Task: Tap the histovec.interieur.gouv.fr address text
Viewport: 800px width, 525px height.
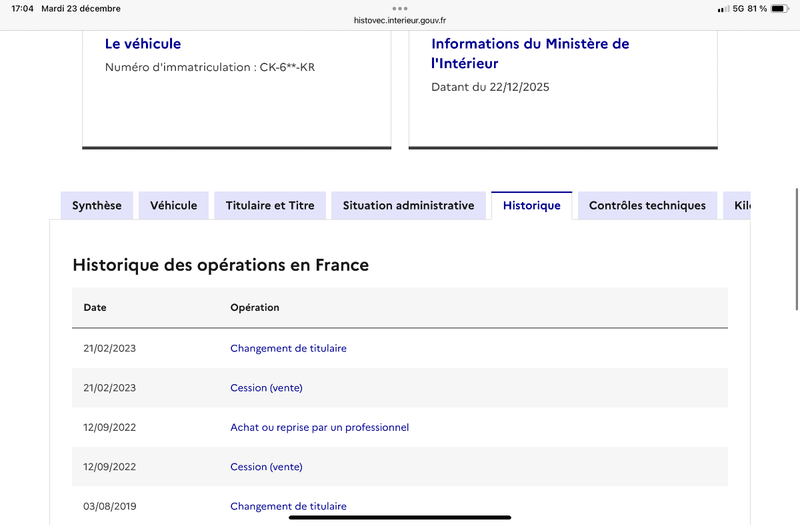Action: (400, 19)
